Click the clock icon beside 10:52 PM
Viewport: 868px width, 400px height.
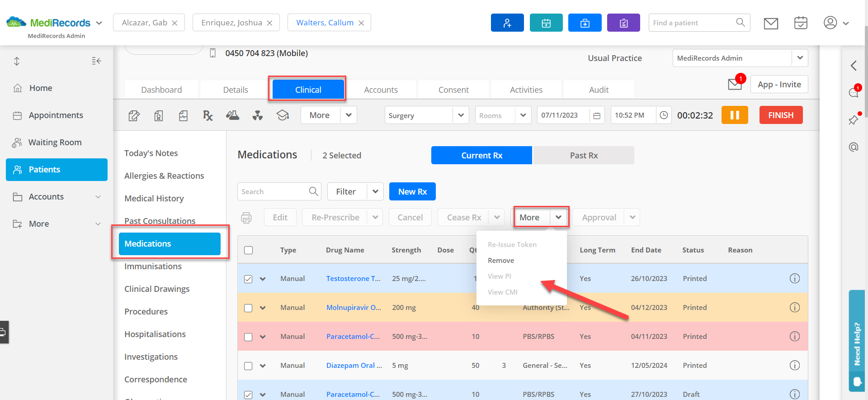(664, 115)
